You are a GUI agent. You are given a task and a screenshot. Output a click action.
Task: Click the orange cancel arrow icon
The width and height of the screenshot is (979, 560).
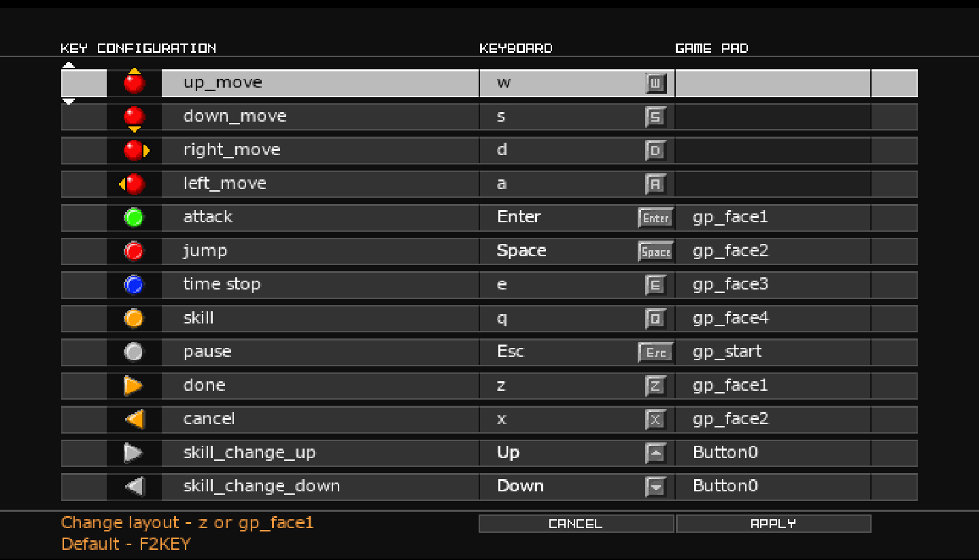(135, 419)
